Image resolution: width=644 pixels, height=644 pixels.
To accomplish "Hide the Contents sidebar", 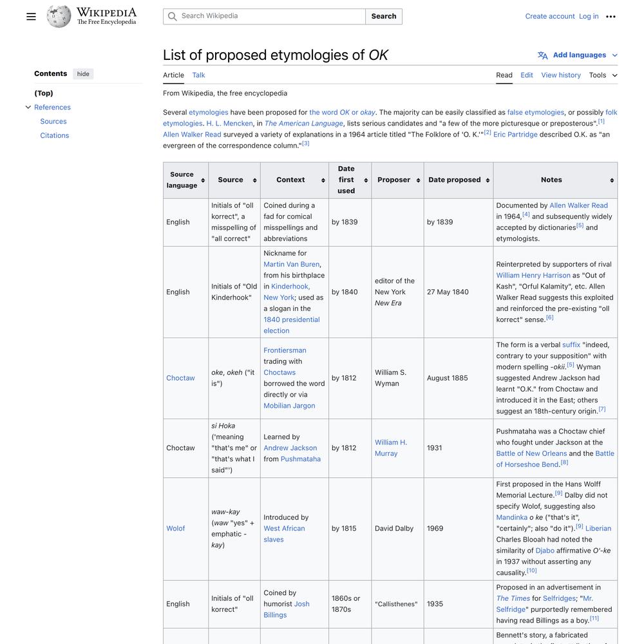I will 83,74.
